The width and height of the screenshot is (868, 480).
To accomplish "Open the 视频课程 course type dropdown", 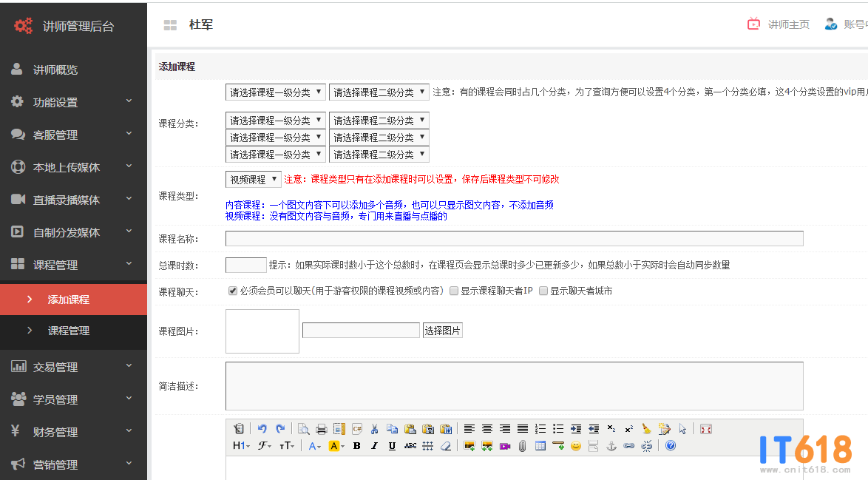I will (253, 180).
